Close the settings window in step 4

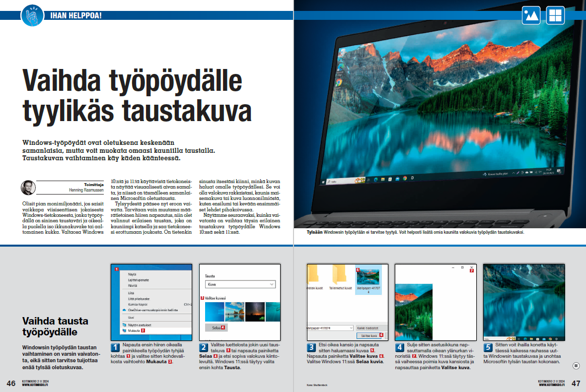click(472, 267)
